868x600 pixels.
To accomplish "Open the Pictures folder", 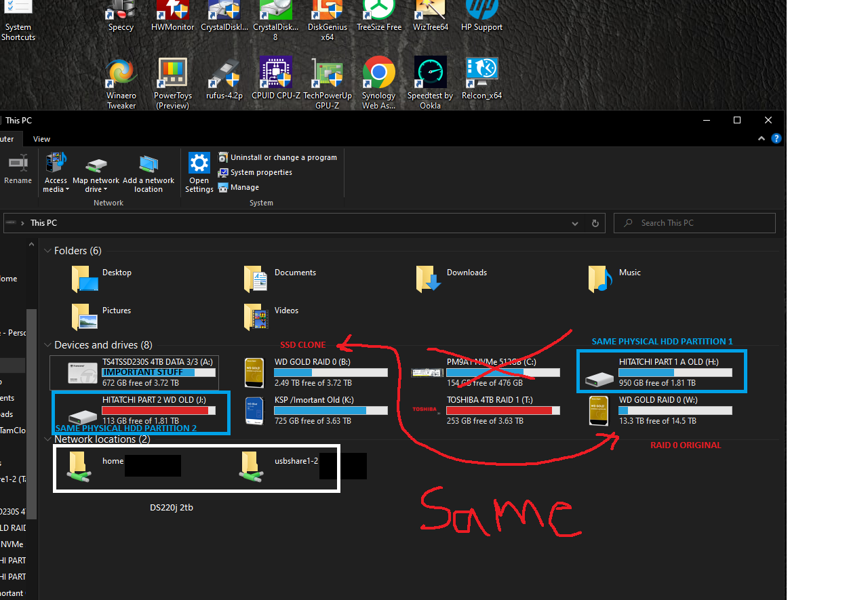I will [x=102, y=316].
